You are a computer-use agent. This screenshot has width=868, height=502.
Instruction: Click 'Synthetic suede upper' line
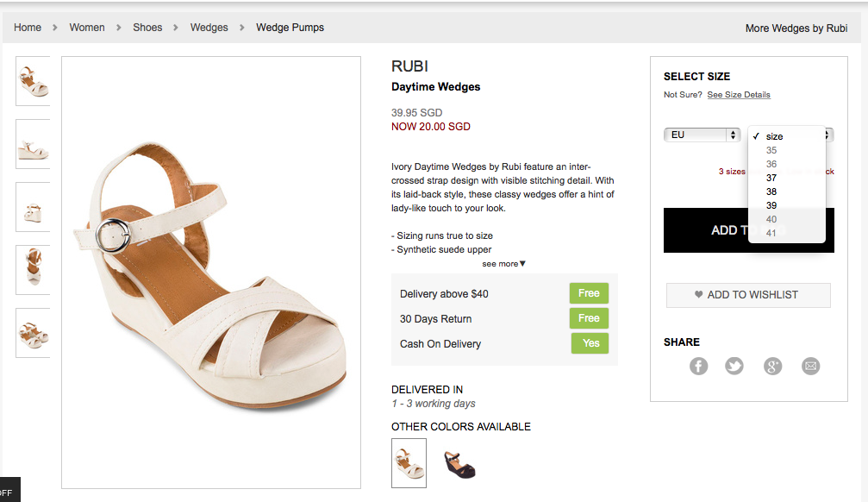[441, 249]
